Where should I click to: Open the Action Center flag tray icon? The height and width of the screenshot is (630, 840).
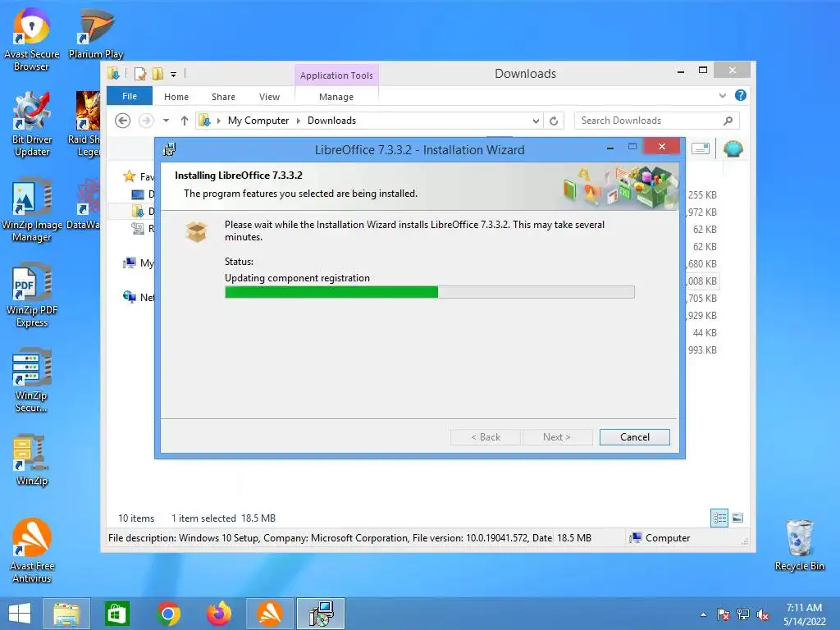724,614
